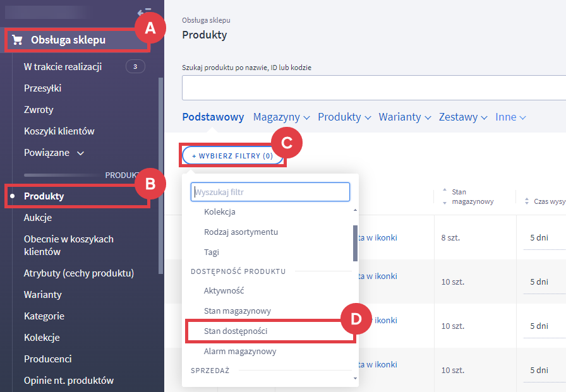Switch to the Podstawowy tab
The width and height of the screenshot is (566, 392).
(x=213, y=117)
